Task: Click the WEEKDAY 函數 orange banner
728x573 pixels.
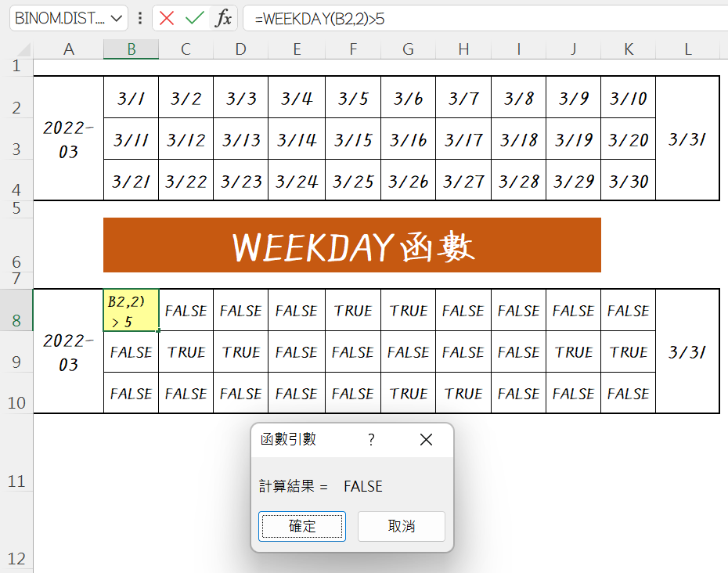Action: 352,245
